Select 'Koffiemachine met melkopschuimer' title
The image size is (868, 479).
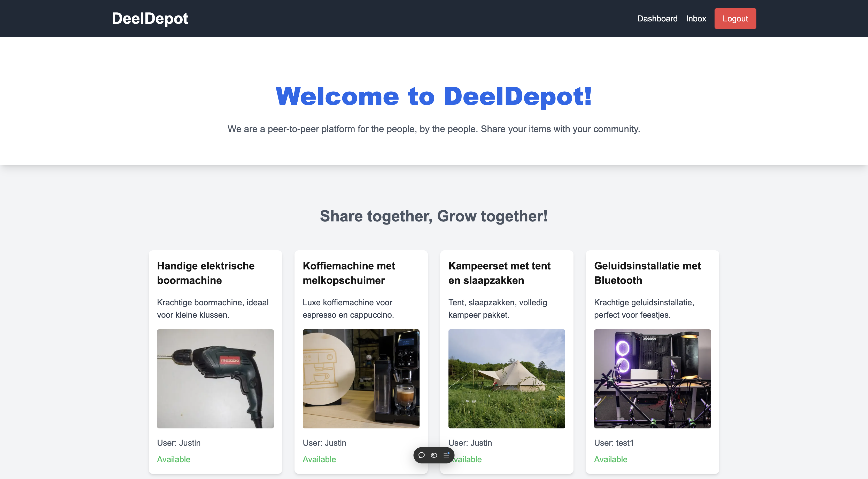(349, 273)
